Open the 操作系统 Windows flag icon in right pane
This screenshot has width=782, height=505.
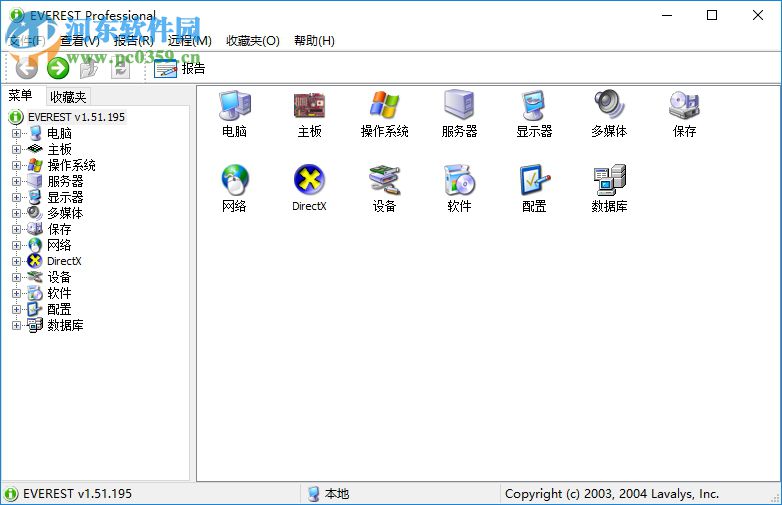point(385,105)
